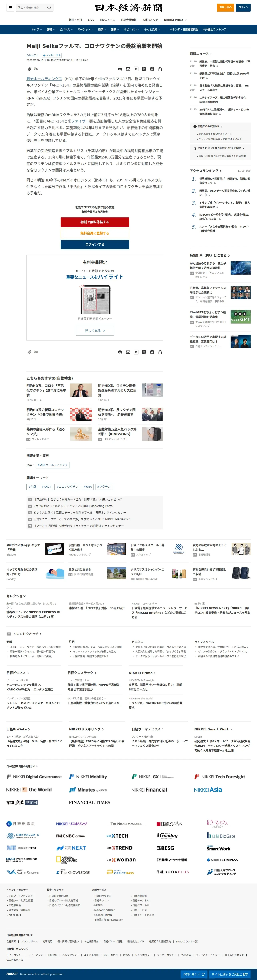
Task: Share on X using bottom icon
Action: (144, 352)
